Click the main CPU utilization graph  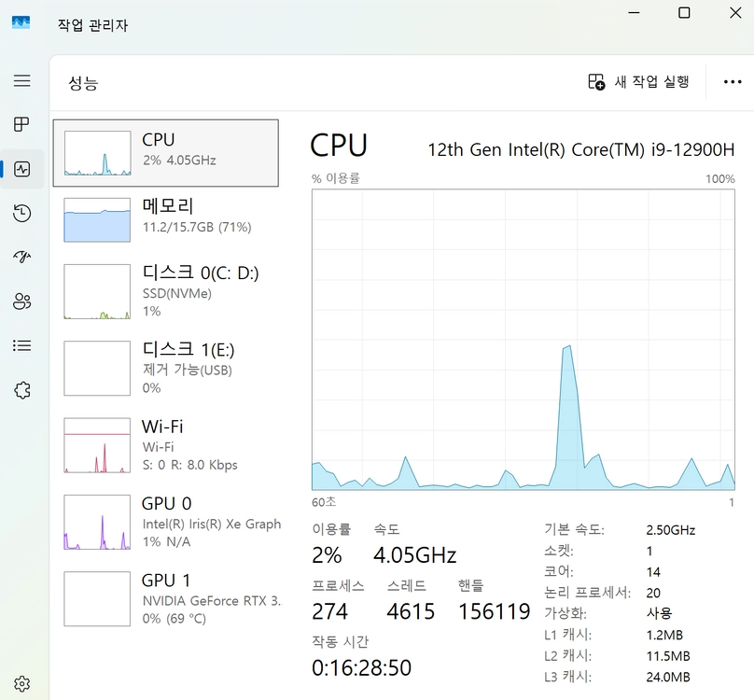(524, 340)
